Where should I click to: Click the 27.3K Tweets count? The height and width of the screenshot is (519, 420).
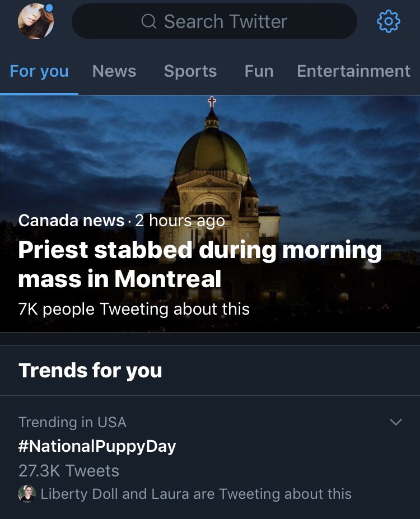[x=69, y=470]
